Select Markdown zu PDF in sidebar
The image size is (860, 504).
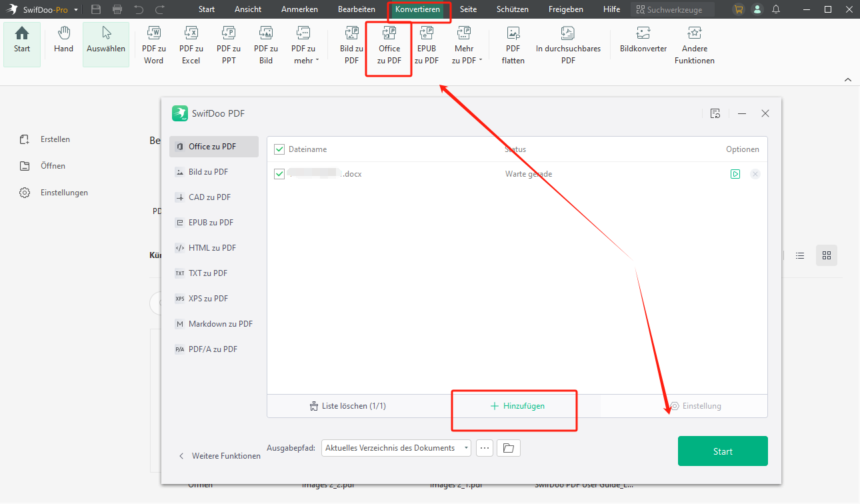pyautogui.click(x=214, y=324)
